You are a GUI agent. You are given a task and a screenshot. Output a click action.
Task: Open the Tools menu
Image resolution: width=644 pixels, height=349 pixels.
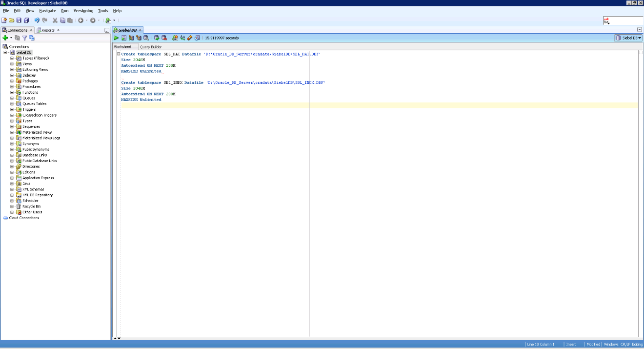coord(103,10)
